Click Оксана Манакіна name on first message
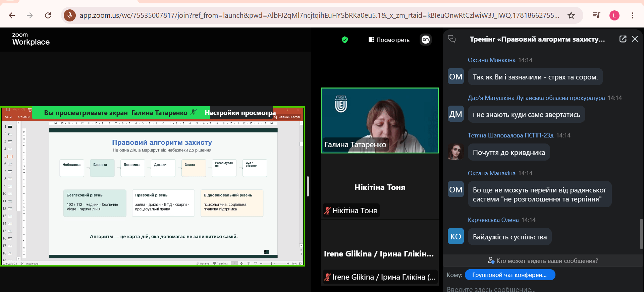 [492, 60]
